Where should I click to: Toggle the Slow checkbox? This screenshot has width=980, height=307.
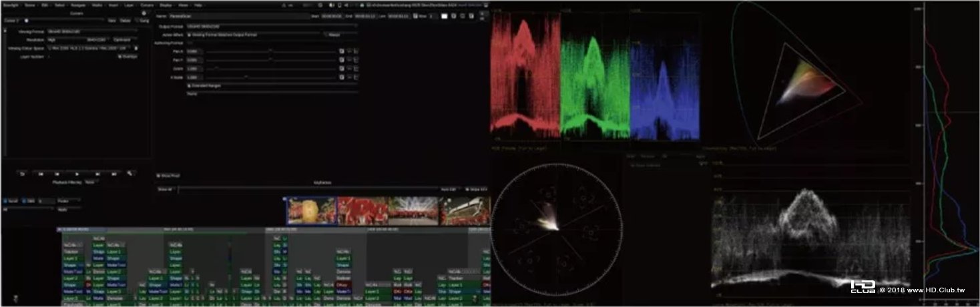point(415,16)
